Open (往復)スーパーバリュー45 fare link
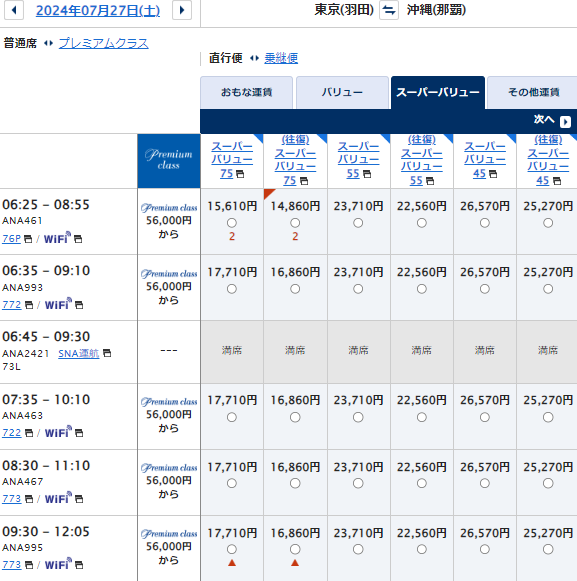Screen dimensions: 577x581 (x=548, y=160)
